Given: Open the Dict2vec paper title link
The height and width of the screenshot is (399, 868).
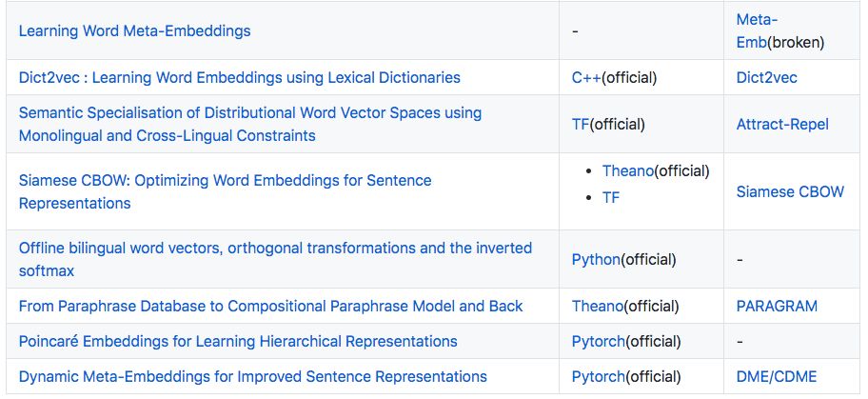Looking at the screenshot, I should coord(239,77).
